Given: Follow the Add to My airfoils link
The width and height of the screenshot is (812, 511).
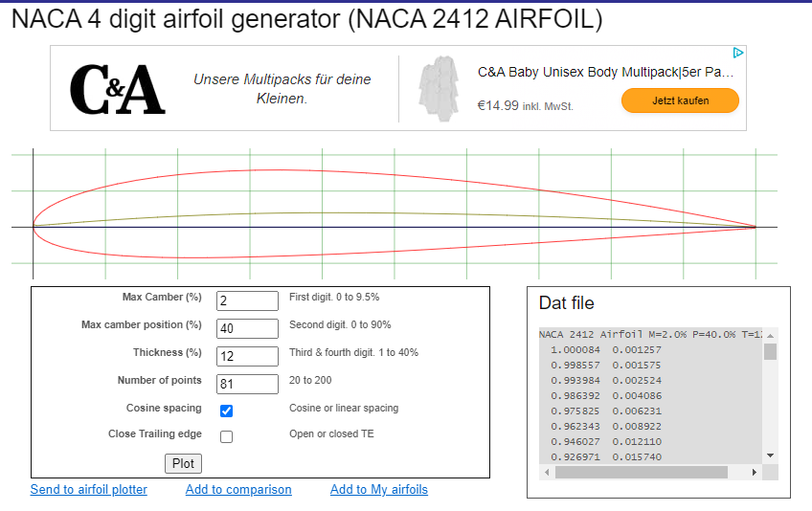Looking at the screenshot, I should [x=379, y=490].
